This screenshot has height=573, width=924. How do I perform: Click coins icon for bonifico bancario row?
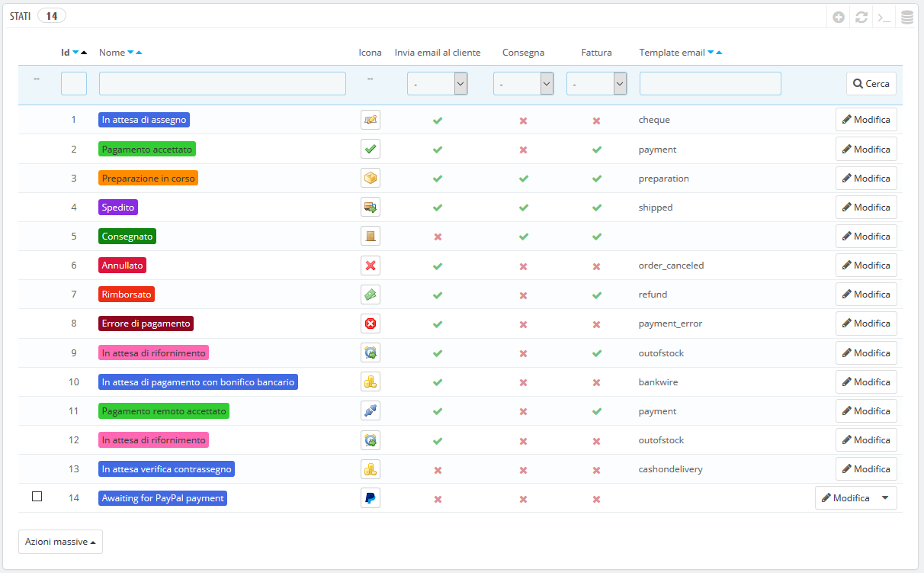click(x=371, y=381)
